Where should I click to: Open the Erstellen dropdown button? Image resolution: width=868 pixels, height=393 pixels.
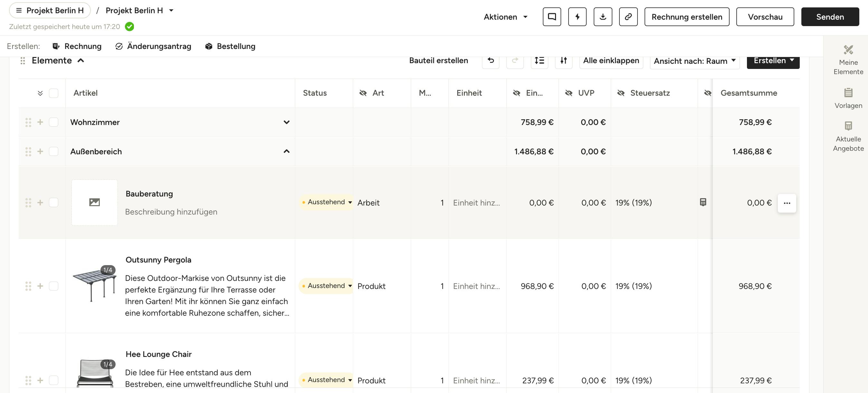(x=773, y=61)
